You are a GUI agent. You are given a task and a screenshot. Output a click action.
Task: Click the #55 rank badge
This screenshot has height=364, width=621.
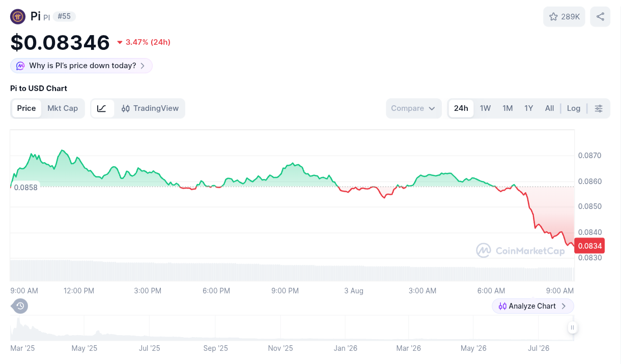coord(64,16)
